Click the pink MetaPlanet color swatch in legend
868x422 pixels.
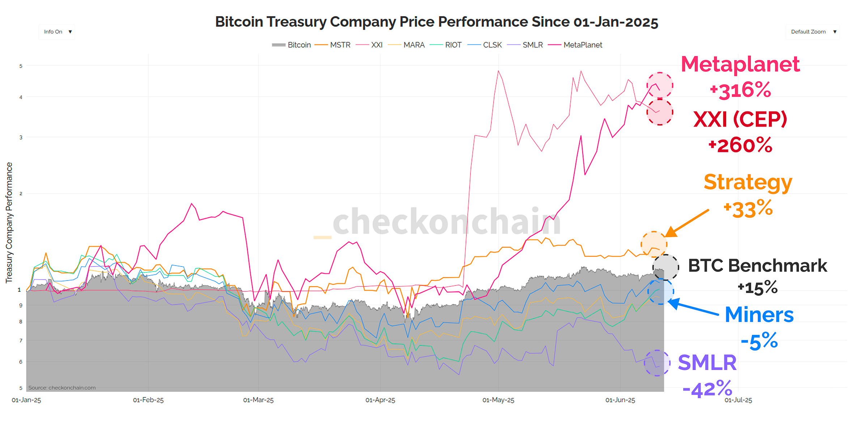coord(554,45)
